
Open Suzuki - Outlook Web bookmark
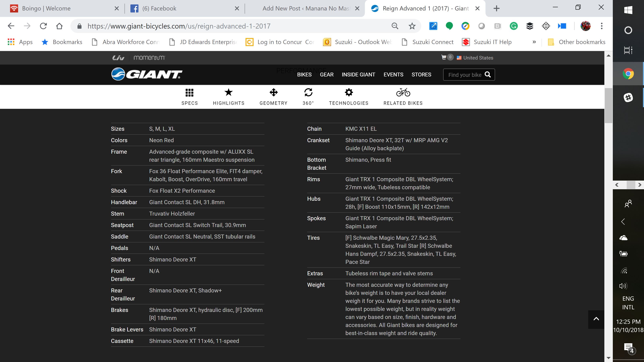pyautogui.click(x=357, y=42)
